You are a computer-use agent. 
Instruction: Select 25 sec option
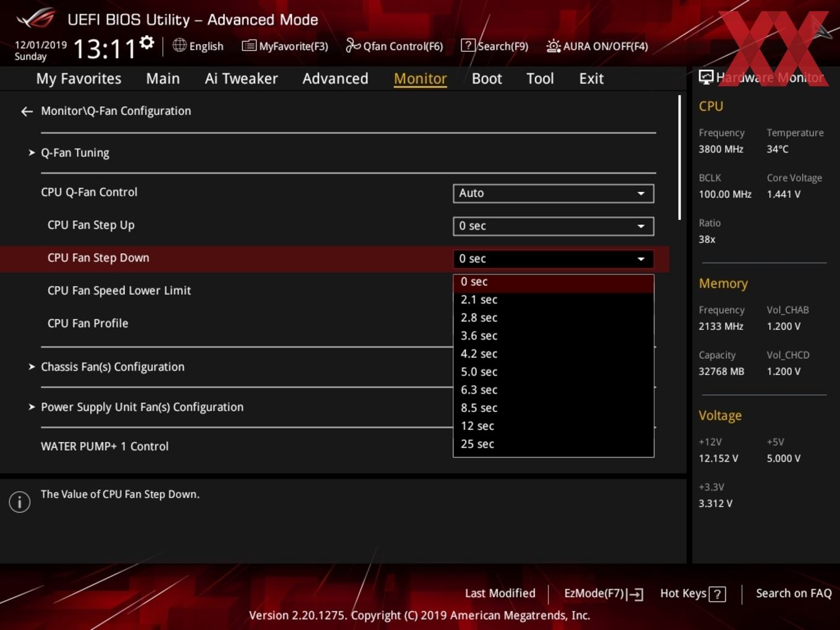[553, 444]
